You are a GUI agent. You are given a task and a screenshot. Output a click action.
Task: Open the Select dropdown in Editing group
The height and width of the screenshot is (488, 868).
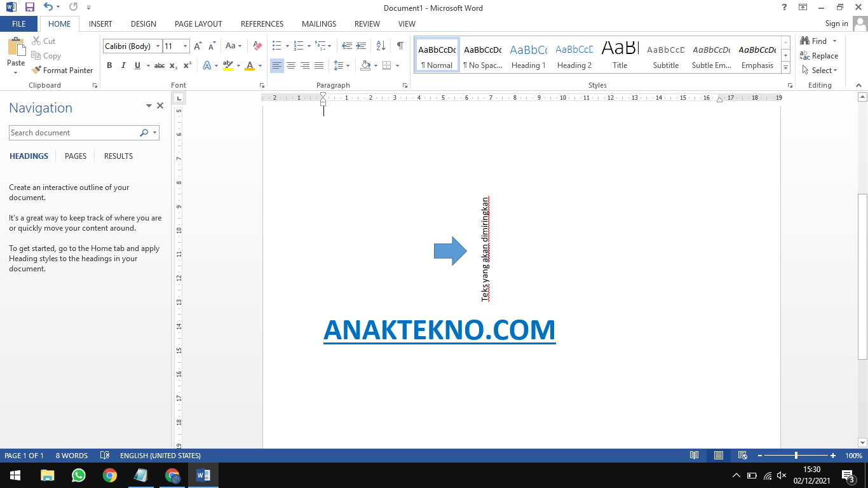(820, 71)
